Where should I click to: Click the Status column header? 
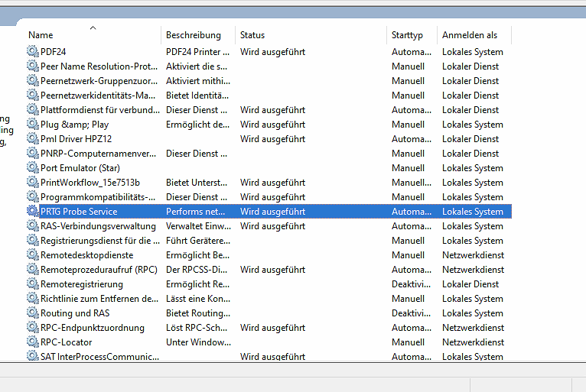coord(252,35)
